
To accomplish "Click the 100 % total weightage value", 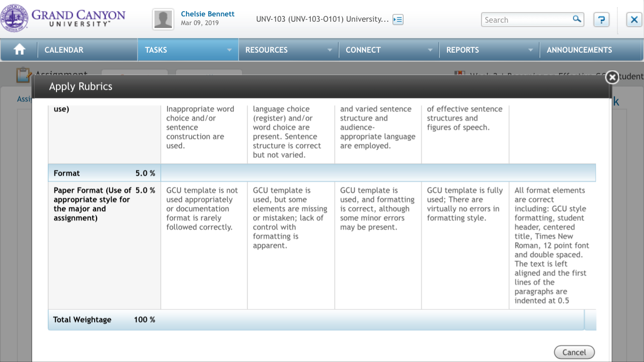I will click(x=144, y=320).
